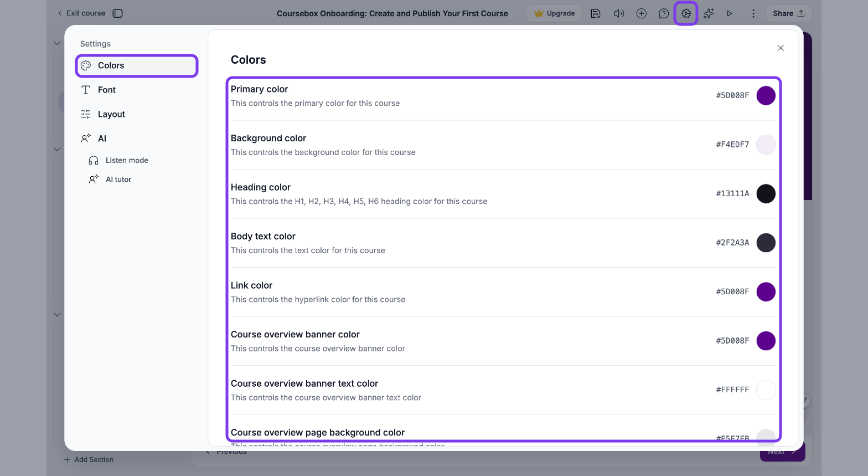Screen dimensions: 868x476
Task: Click the banner text hex value #FFFFFF
Action: pos(732,390)
